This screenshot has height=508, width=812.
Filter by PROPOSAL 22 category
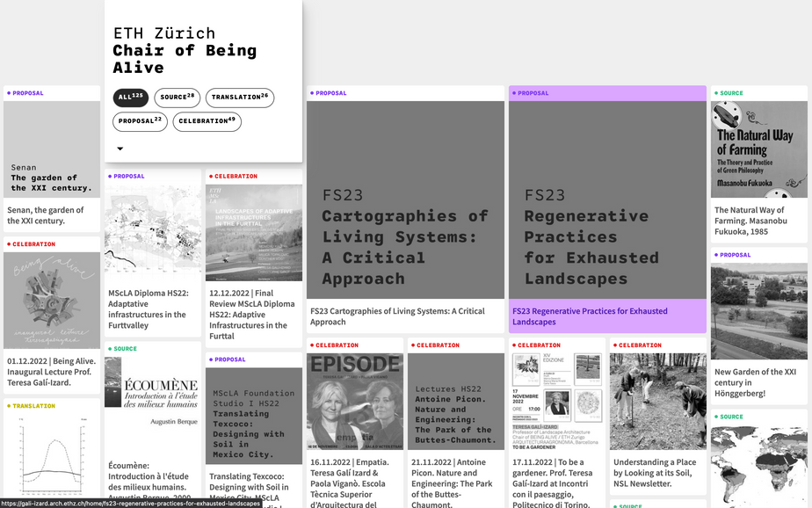140,121
